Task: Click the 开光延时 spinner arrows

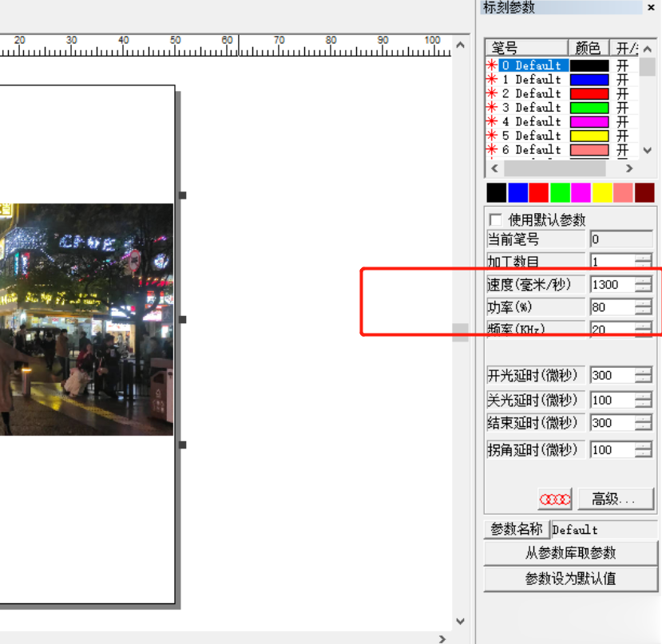Action: click(644, 375)
